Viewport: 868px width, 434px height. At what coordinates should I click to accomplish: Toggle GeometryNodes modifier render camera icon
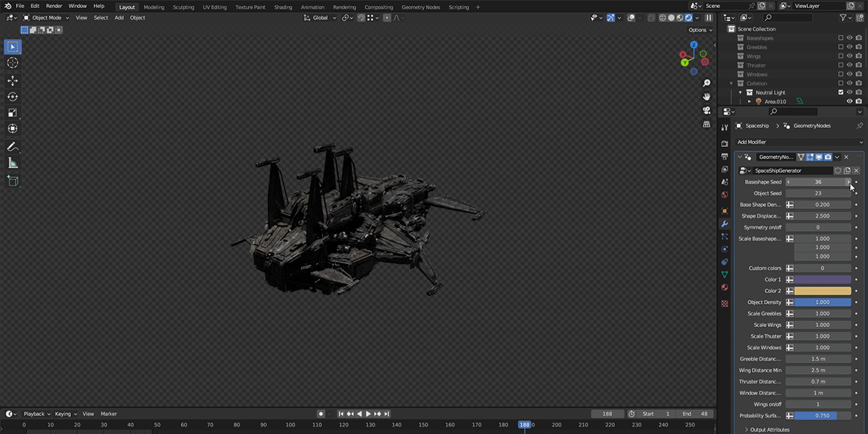click(x=827, y=157)
